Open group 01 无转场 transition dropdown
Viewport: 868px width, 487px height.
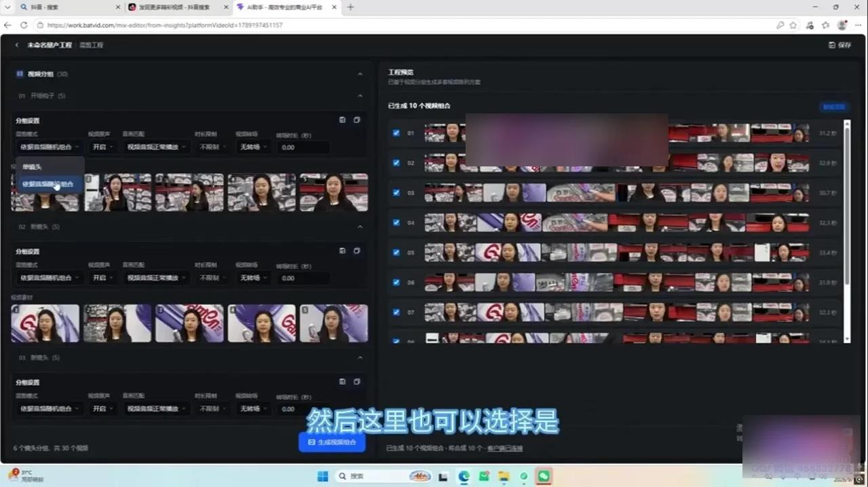tap(252, 147)
